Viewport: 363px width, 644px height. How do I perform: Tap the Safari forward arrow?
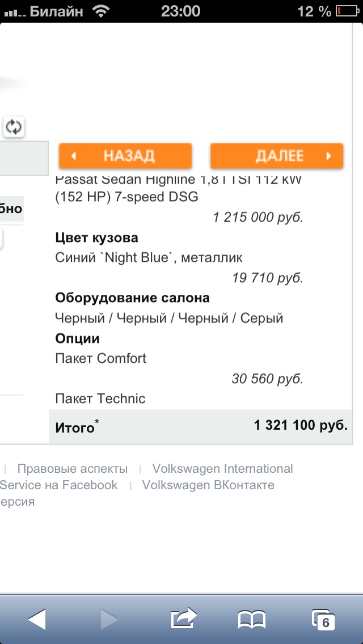(x=109, y=619)
